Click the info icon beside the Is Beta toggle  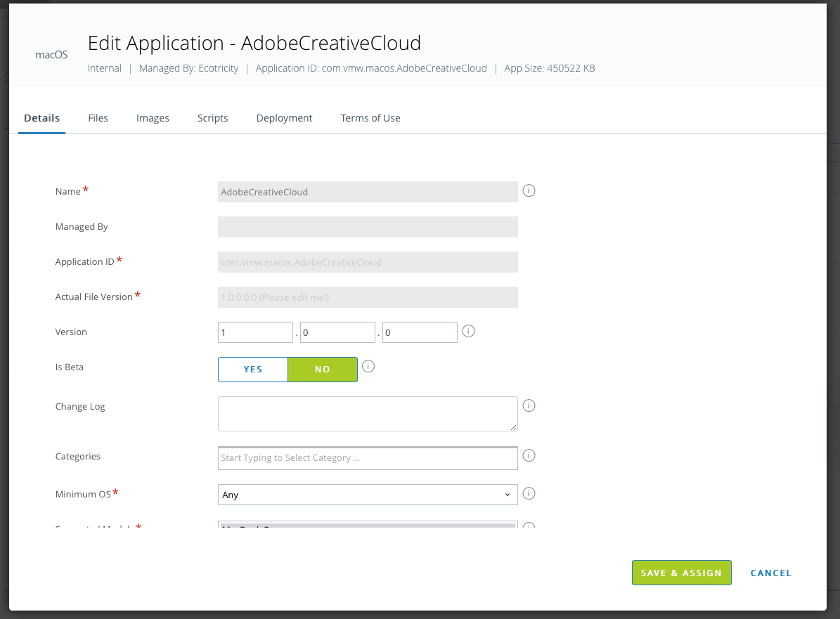pos(368,366)
